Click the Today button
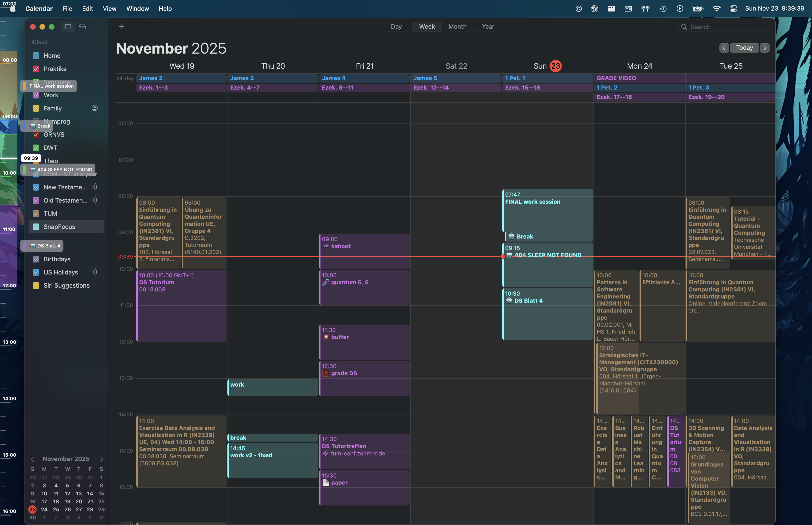The width and height of the screenshot is (812, 525). pos(744,48)
